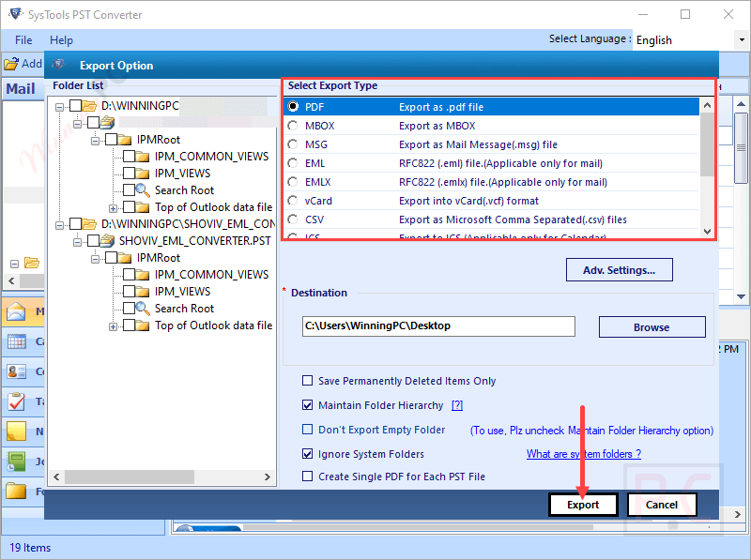Click the Browse button
Image resolution: width=751 pixels, height=560 pixels.
tap(651, 327)
